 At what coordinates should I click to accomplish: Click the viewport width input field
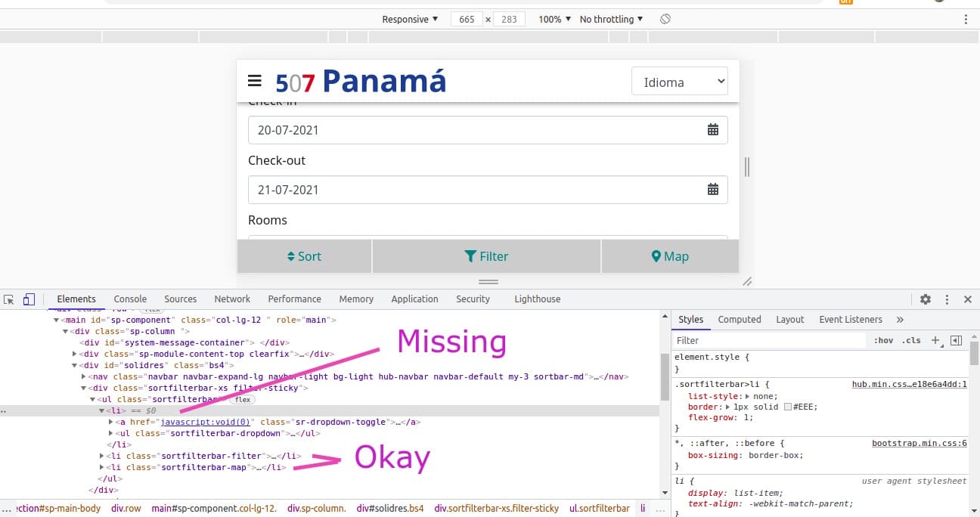[467, 19]
